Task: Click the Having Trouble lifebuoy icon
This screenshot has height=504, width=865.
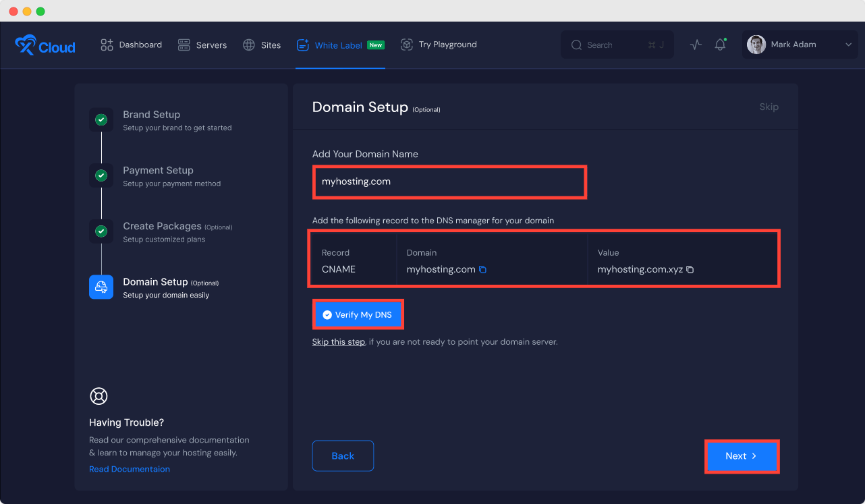Action: click(99, 396)
